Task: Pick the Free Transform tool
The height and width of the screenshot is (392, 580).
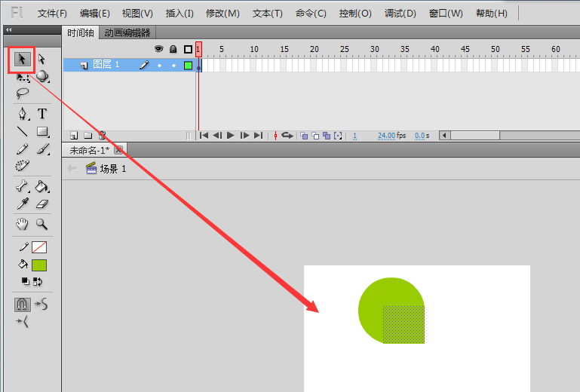Action: 22,77
